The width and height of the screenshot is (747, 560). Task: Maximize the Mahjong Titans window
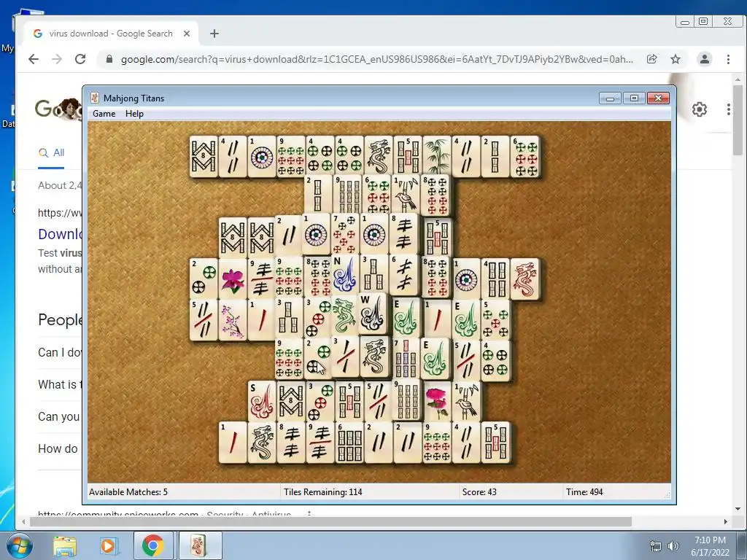(634, 98)
